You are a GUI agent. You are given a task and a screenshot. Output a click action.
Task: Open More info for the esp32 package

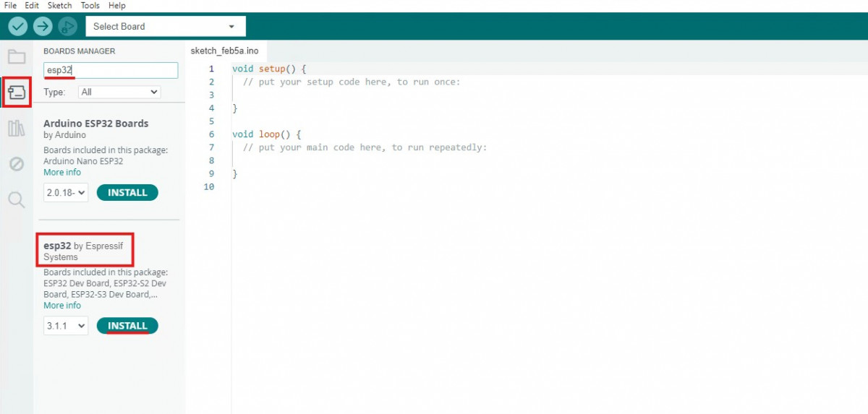tap(62, 306)
